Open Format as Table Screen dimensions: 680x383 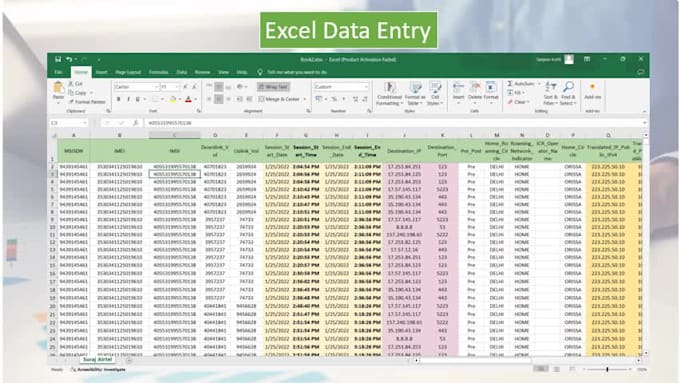pos(415,93)
